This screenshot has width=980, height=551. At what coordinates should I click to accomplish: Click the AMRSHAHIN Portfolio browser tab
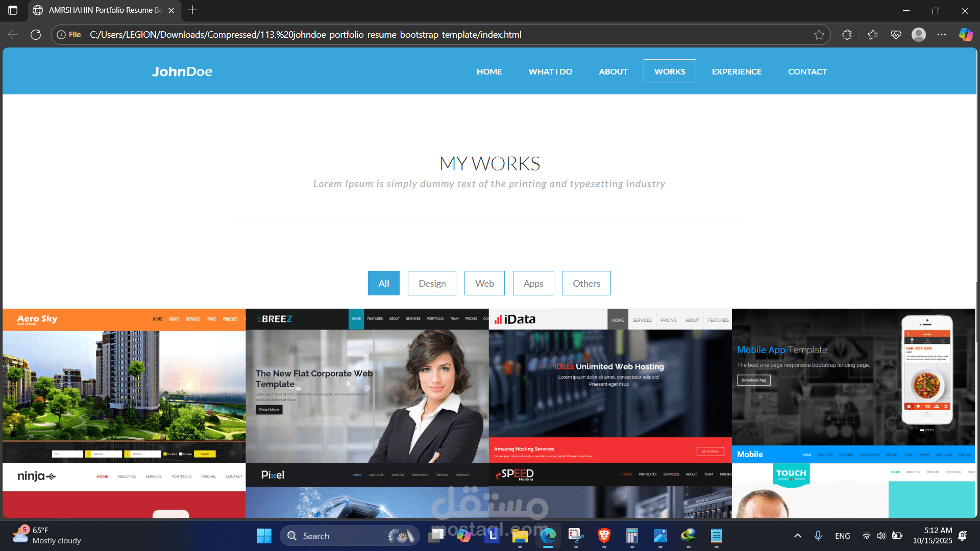tap(102, 10)
